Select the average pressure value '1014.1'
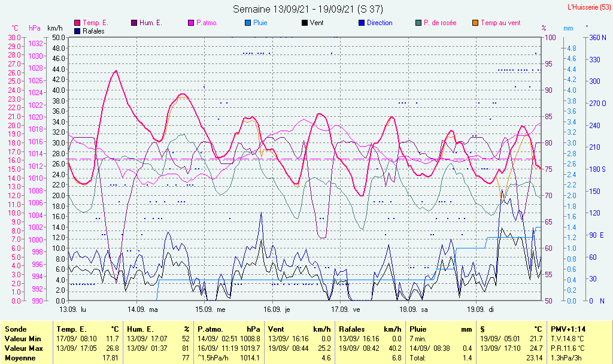613x364 pixels. pyautogui.click(x=250, y=358)
